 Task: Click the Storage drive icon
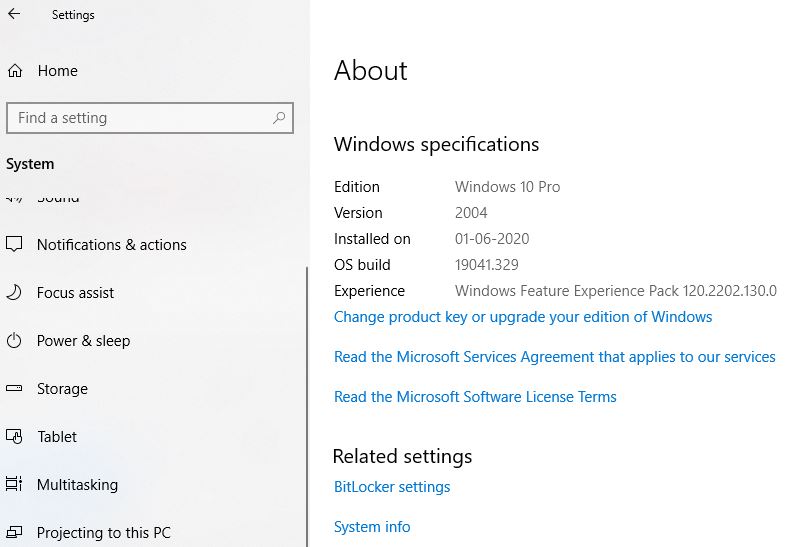tap(14, 389)
